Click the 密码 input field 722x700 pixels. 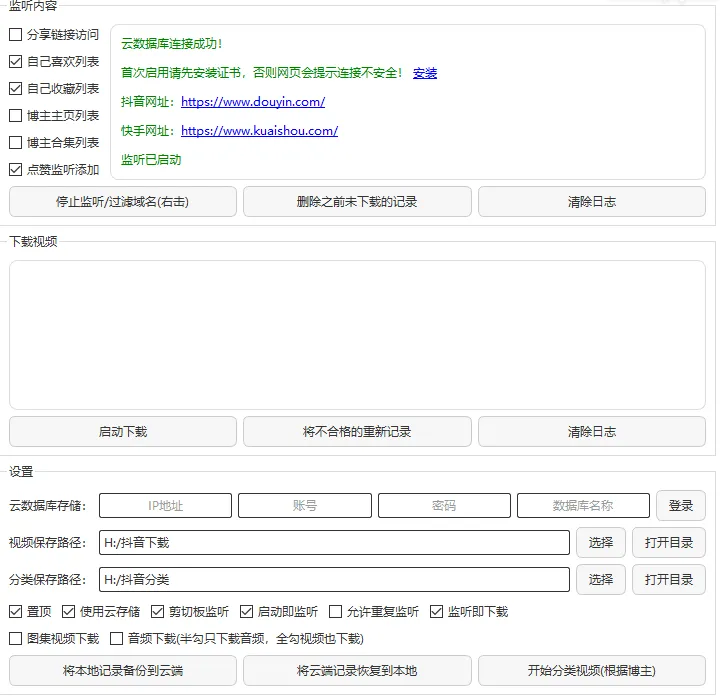pyautogui.click(x=444, y=506)
